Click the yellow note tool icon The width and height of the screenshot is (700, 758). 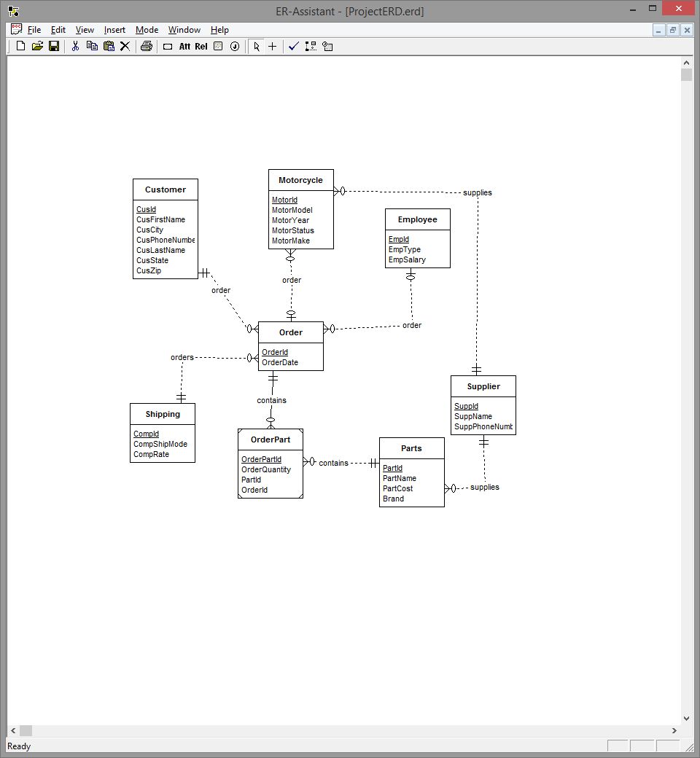click(x=218, y=47)
